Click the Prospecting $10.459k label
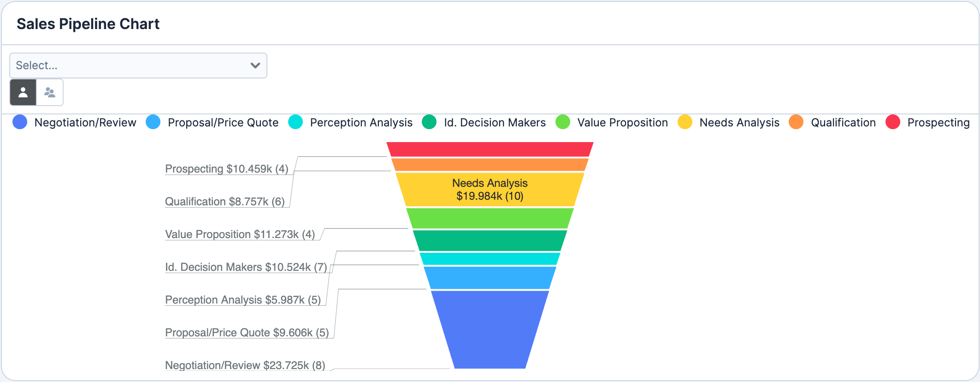Viewport: 980px width, 382px height. 226,169
